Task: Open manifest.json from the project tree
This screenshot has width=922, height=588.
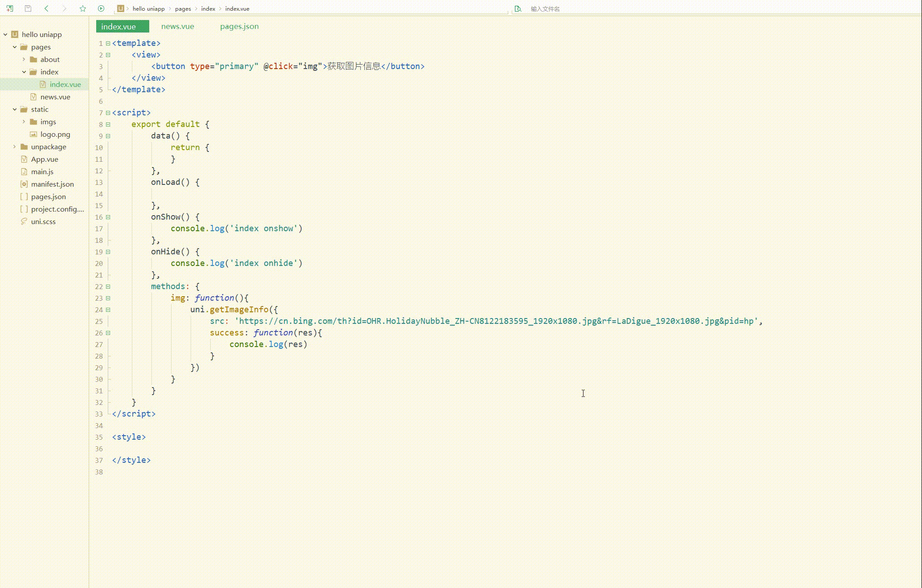Action: [53, 184]
